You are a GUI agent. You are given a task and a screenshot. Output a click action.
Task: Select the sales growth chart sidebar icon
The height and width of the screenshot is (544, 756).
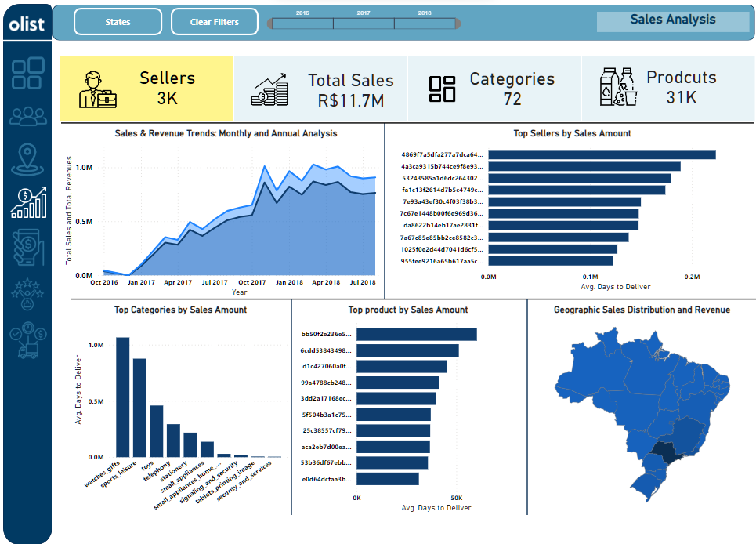click(27, 203)
